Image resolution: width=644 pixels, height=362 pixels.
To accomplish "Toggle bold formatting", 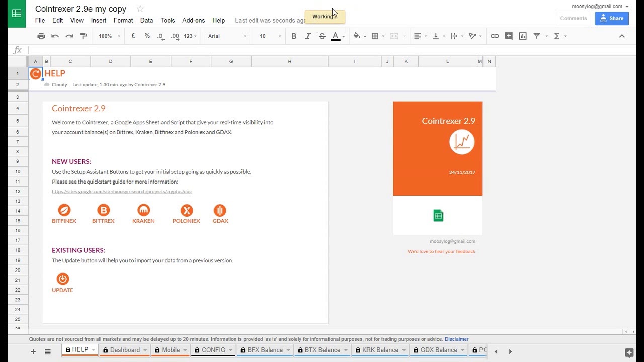I will (294, 36).
